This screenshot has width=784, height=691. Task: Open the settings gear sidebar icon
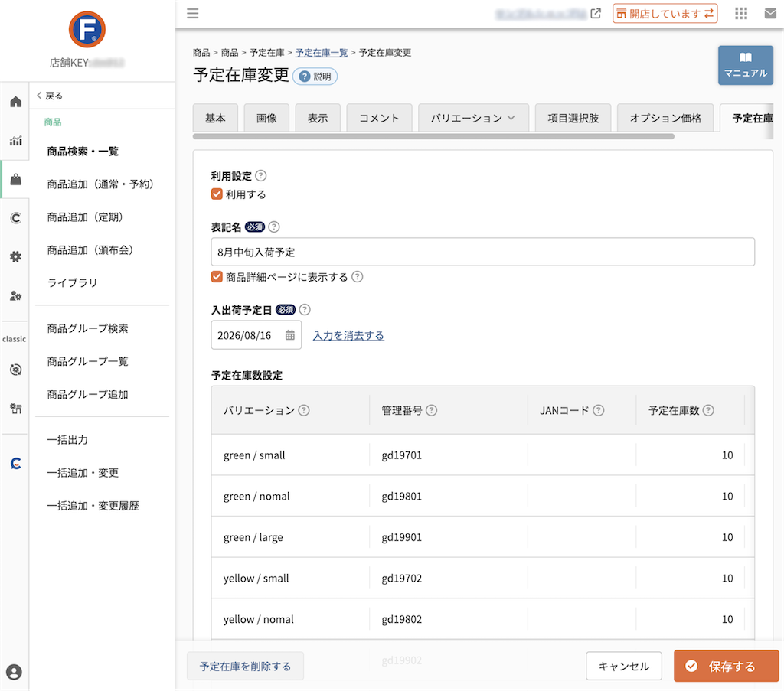(15, 257)
